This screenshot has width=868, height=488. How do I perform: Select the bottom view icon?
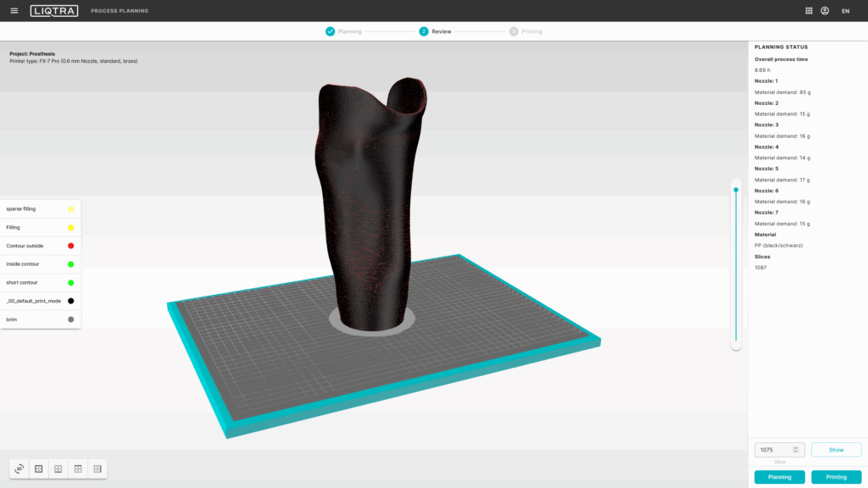point(58,469)
